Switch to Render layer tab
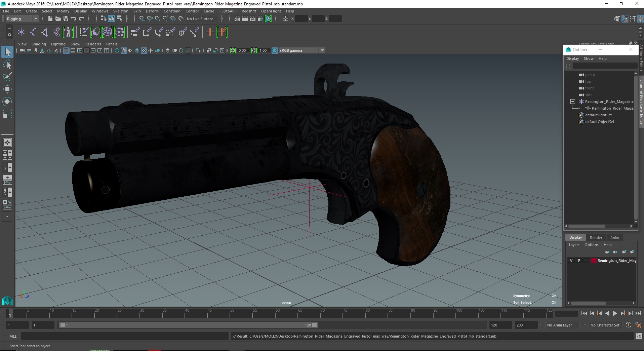 [x=596, y=238]
